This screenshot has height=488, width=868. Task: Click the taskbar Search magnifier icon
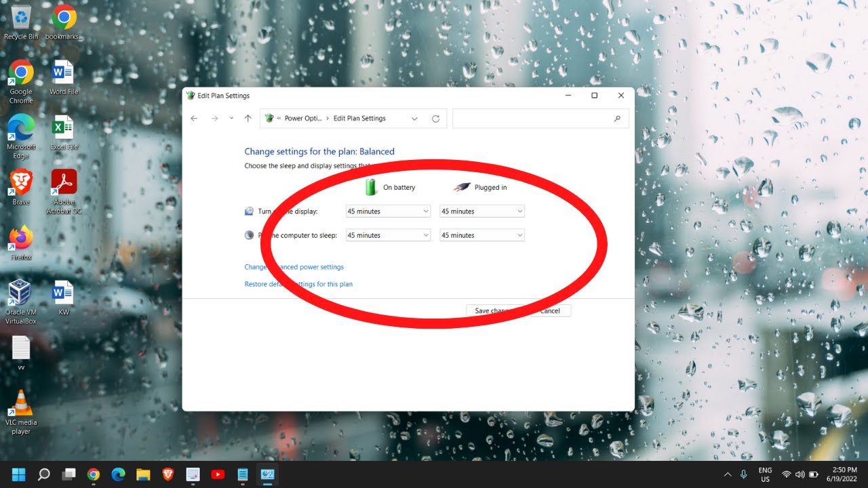[x=44, y=474]
